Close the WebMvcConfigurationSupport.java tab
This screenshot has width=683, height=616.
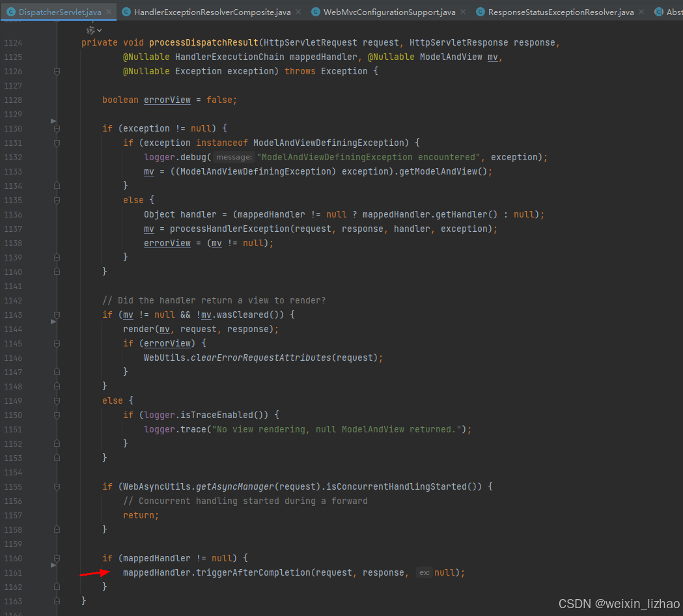click(463, 12)
